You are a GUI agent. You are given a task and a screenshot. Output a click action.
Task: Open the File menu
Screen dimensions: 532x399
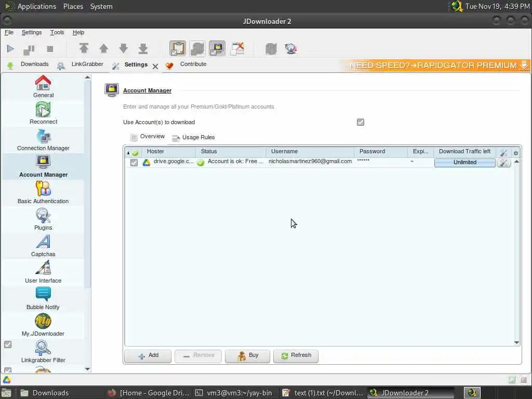[9, 33]
